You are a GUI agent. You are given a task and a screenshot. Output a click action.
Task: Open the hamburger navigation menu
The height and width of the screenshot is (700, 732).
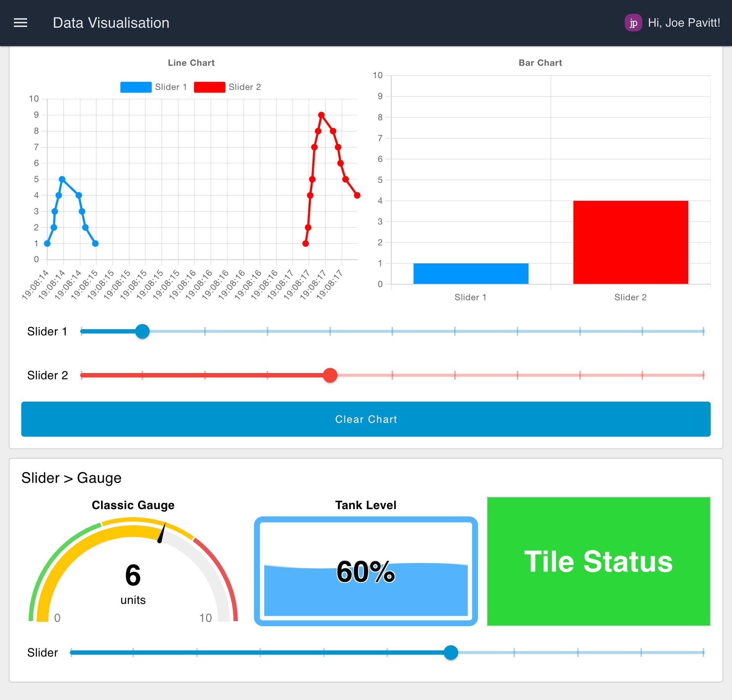(21, 22)
